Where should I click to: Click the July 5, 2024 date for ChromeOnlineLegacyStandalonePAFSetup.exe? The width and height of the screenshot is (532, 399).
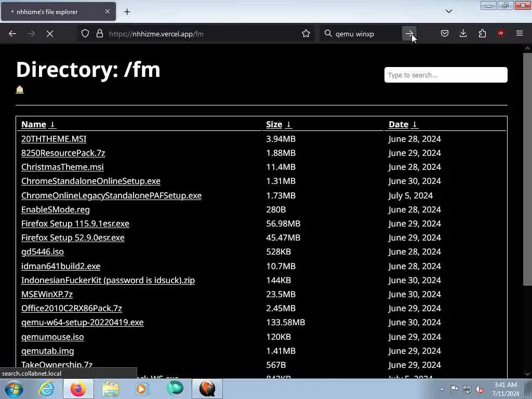(x=411, y=195)
